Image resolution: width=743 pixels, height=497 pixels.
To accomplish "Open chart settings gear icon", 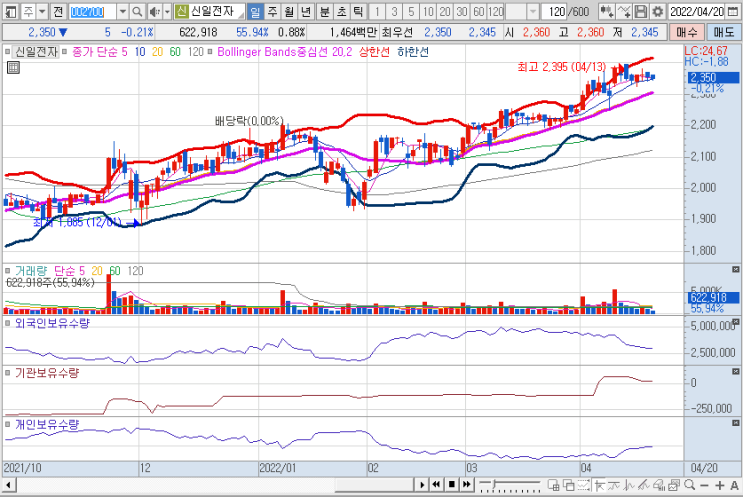I will coord(657,11).
